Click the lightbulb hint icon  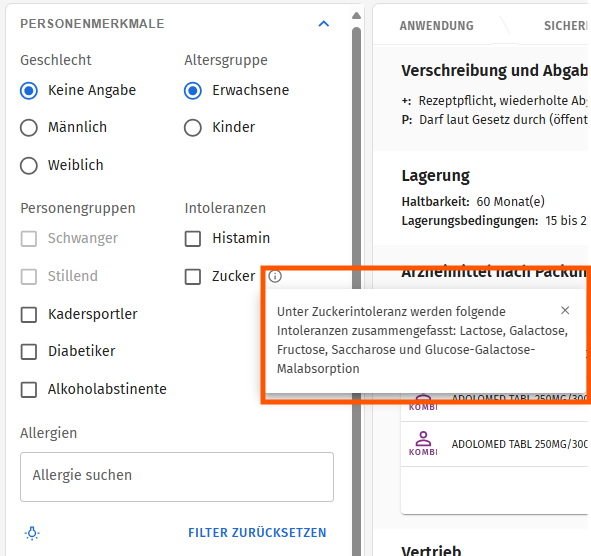[x=32, y=533]
